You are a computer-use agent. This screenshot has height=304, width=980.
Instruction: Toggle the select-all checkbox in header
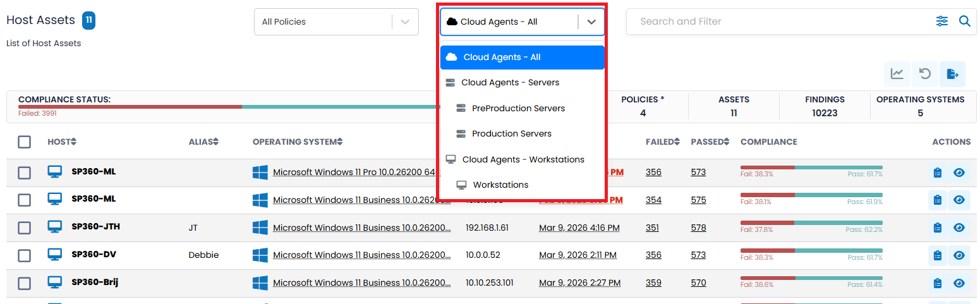24,142
